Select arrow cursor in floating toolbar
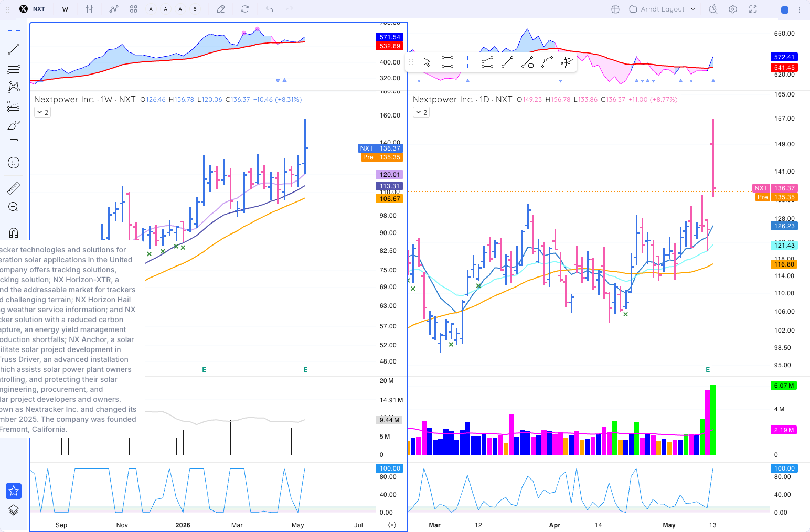The width and height of the screenshot is (810, 532). (427, 62)
